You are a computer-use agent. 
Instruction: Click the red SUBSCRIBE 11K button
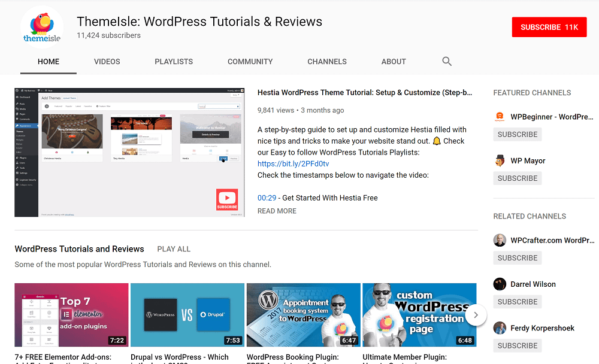coord(549,27)
